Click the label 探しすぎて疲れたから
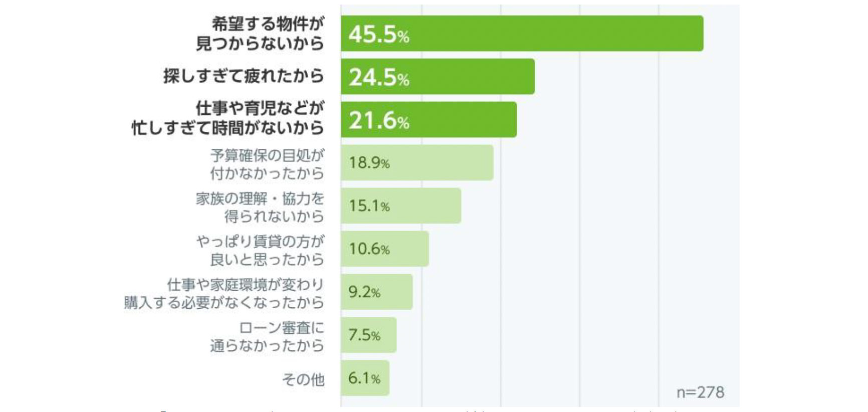868x412 pixels. 244,76
